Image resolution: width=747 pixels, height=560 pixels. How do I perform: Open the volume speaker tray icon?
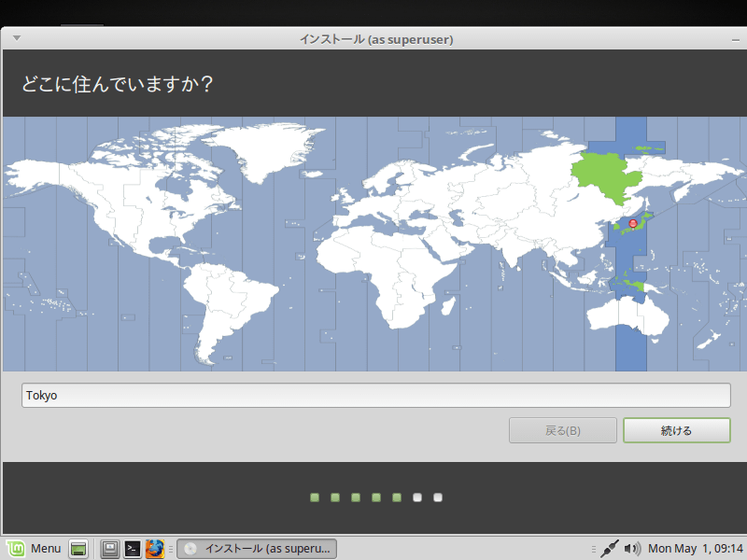click(632, 549)
